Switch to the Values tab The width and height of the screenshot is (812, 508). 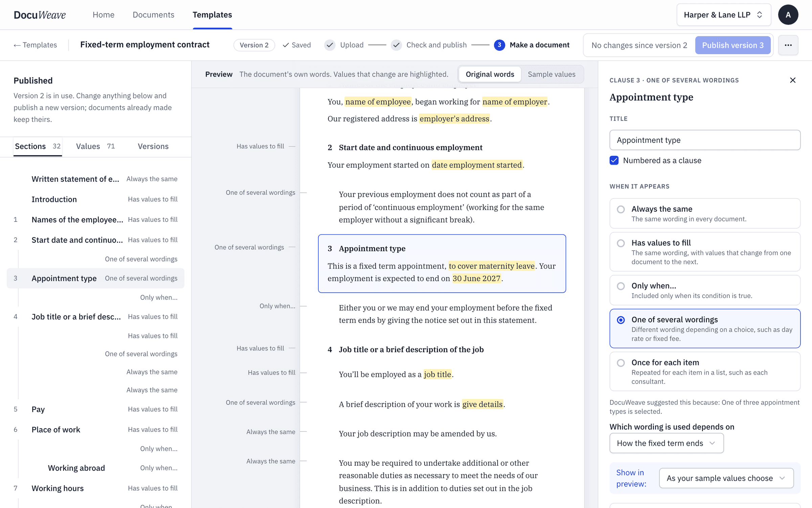click(95, 146)
